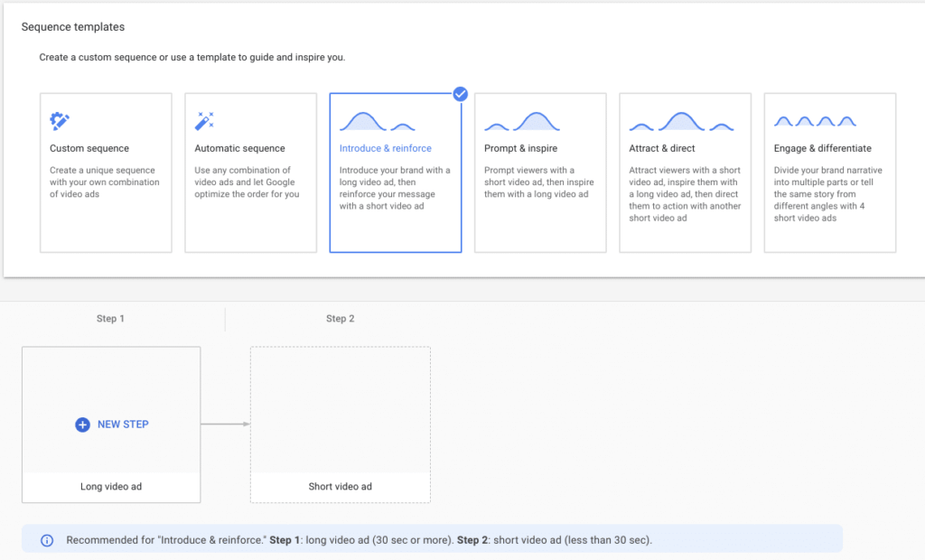Click the Long video ad label
This screenshot has height=560, width=925.
(111, 487)
